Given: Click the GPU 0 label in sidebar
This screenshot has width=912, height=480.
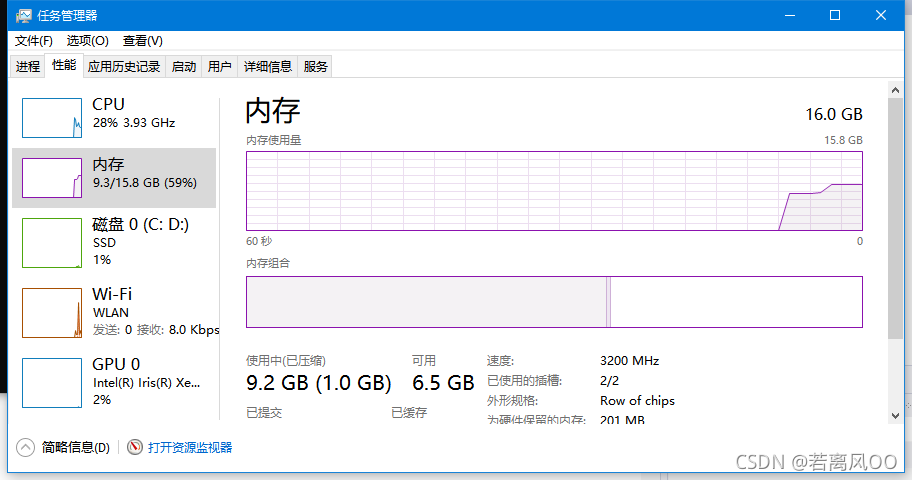Looking at the screenshot, I should click(116, 364).
